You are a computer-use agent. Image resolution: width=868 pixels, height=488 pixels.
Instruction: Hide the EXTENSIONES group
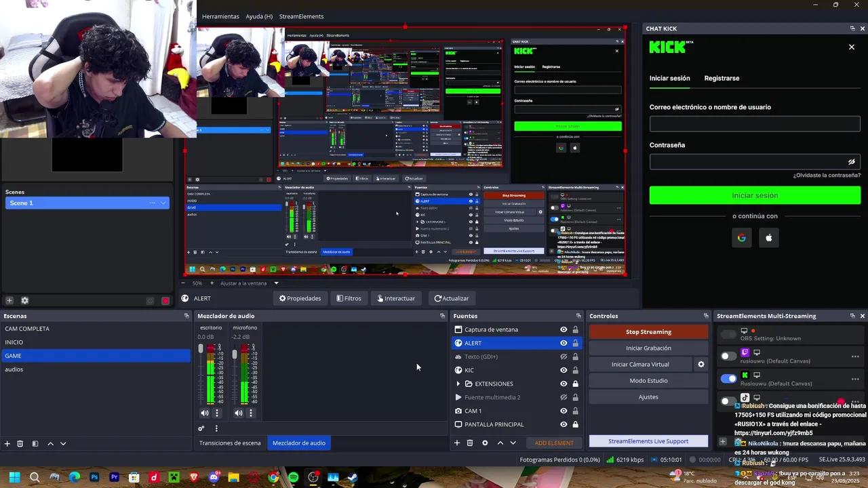pyautogui.click(x=564, y=384)
